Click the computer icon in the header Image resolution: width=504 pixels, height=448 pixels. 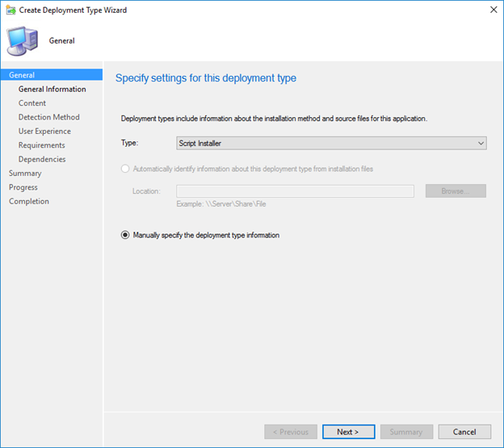(x=22, y=40)
